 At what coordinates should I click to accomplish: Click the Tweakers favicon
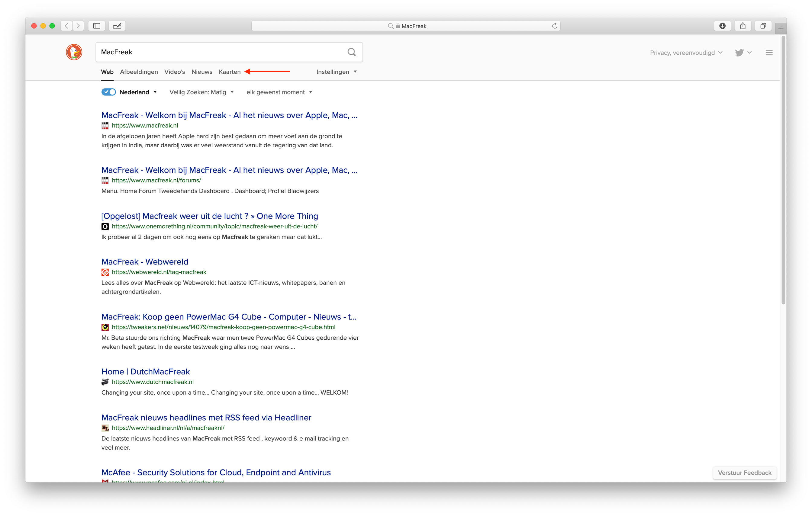105,327
